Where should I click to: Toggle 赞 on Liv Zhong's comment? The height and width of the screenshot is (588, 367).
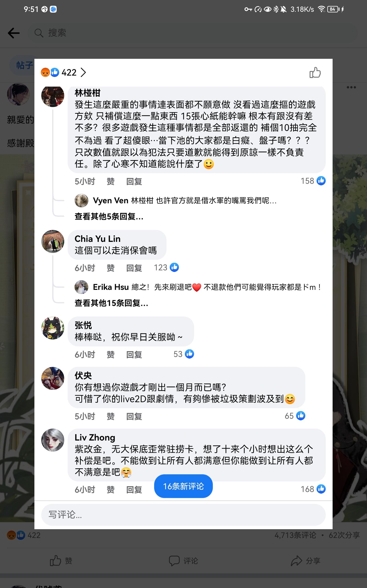coord(110,489)
